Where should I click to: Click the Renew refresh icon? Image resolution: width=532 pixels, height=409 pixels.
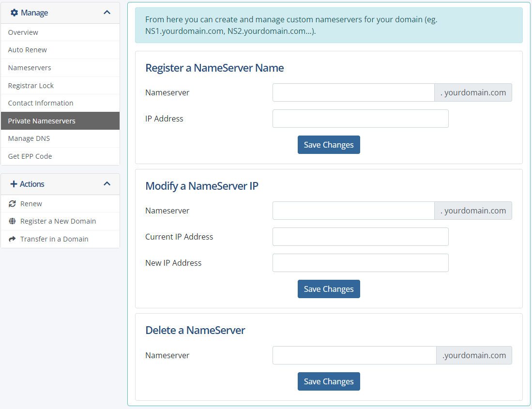(12, 203)
